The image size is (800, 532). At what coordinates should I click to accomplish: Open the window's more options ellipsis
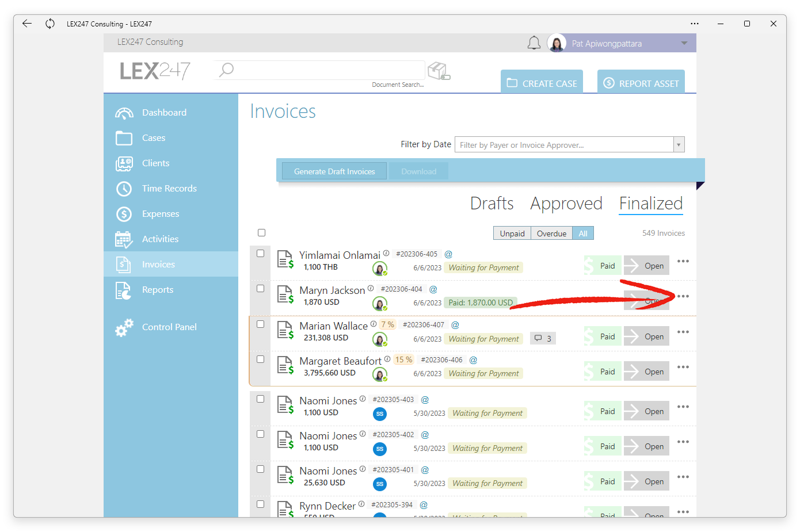point(695,24)
